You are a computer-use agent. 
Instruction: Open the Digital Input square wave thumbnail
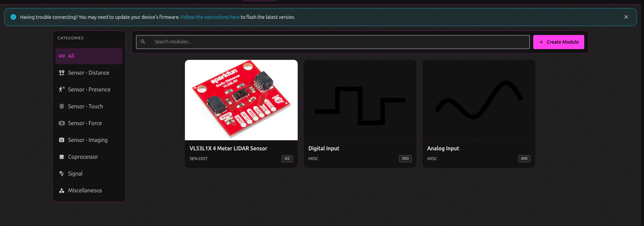[x=360, y=100]
